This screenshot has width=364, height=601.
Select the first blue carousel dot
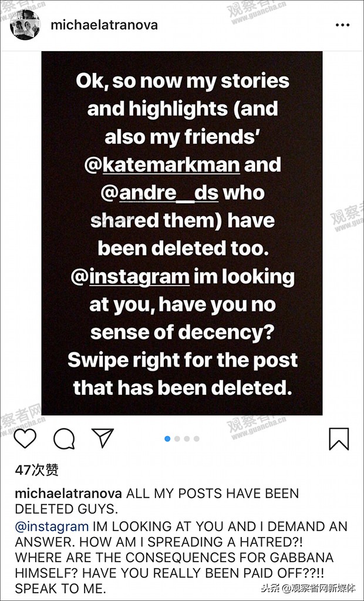pos(168,439)
